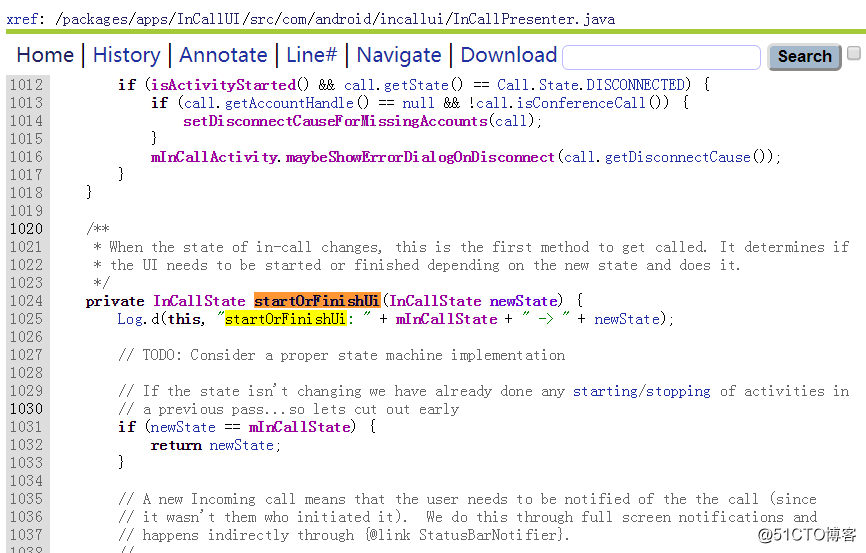Click mInCallState on line 1031
The height and width of the screenshot is (553, 866).
click(x=299, y=427)
